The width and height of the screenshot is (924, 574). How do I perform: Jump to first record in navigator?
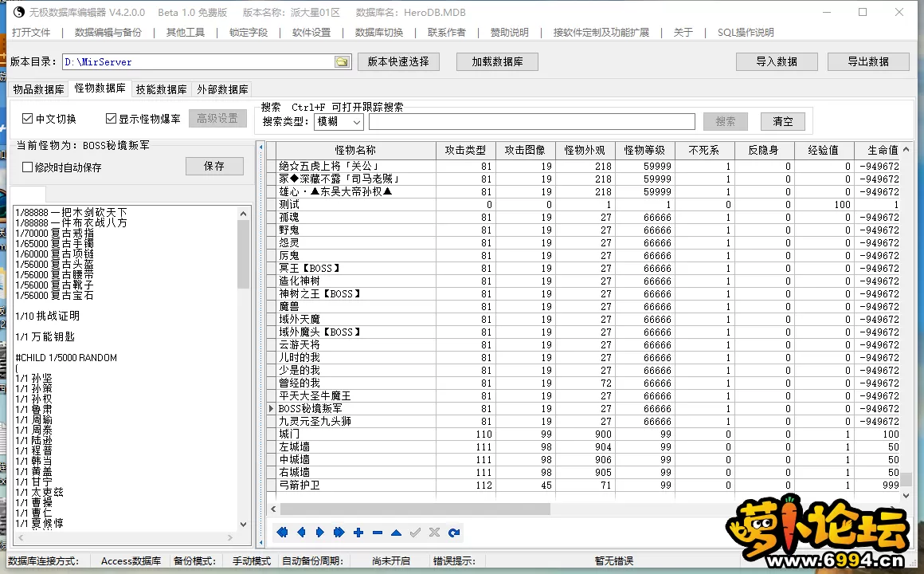coord(282,533)
